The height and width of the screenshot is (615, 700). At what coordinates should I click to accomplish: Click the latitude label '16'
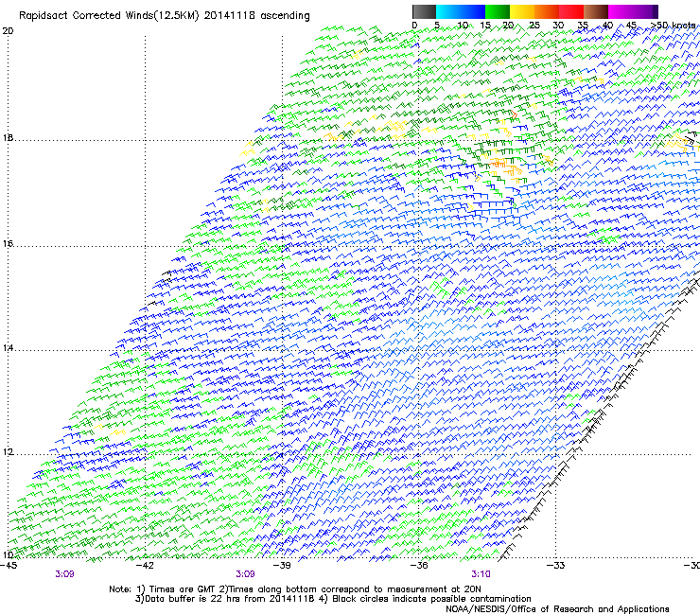coord(8,244)
